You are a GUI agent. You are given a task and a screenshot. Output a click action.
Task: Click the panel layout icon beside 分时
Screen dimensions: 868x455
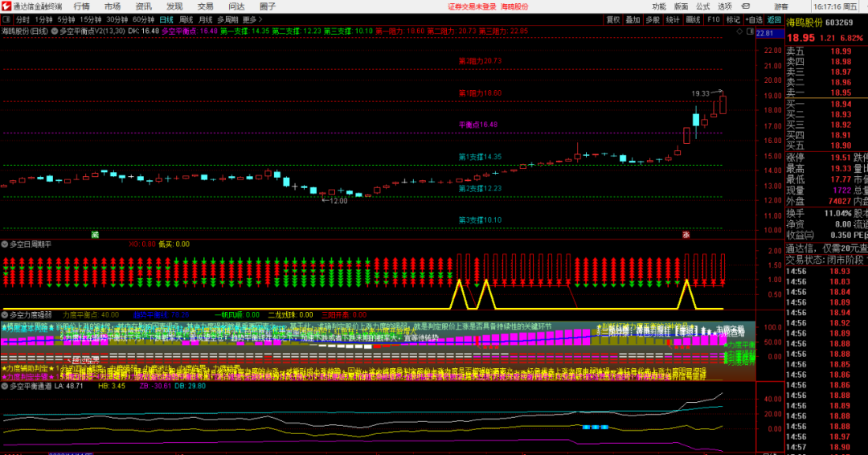point(6,19)
